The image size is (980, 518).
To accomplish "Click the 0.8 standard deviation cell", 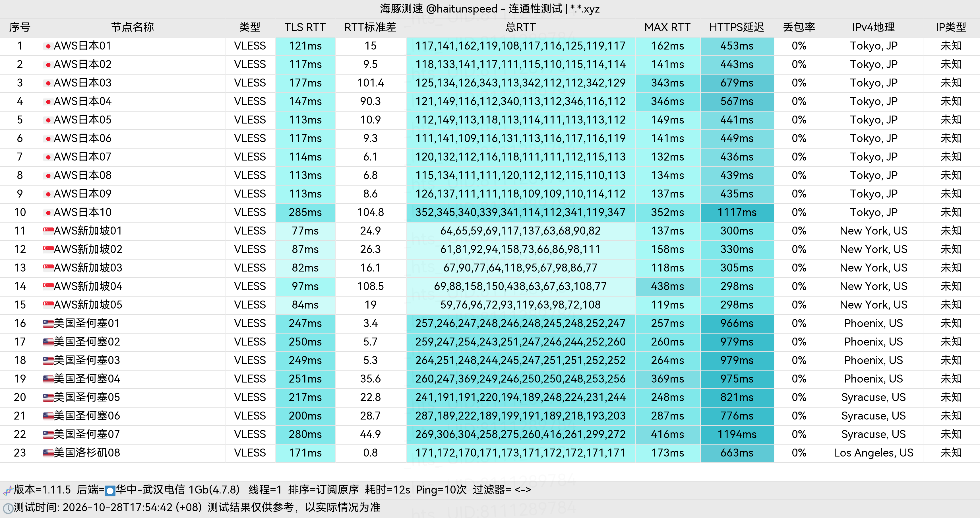I will 370,453.
